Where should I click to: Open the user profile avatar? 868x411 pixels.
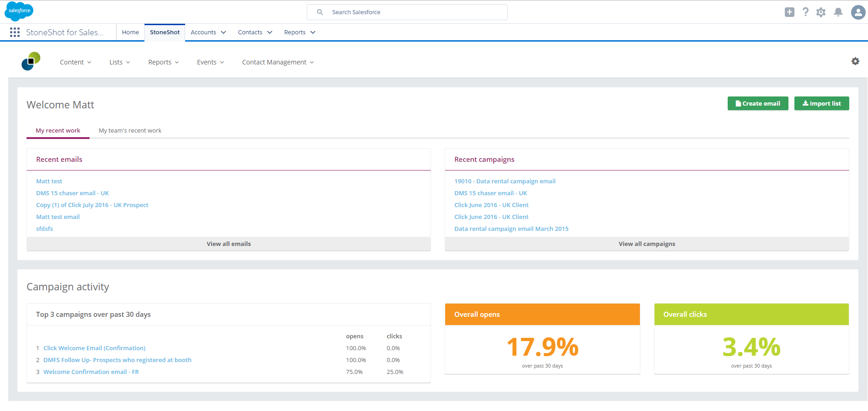858,12
